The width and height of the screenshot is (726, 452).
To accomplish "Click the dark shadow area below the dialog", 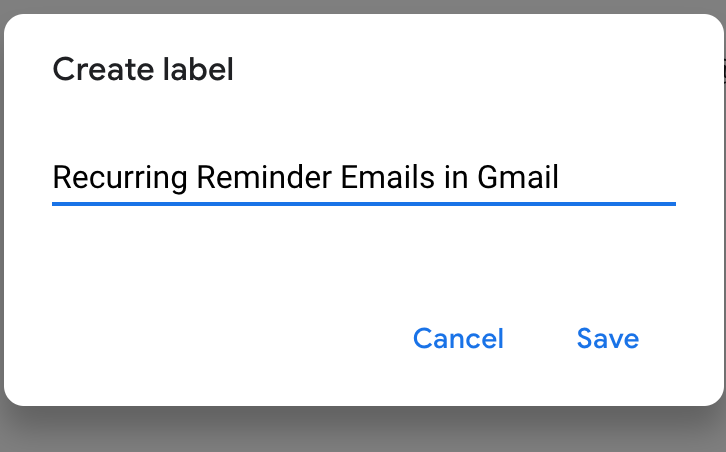I will click(363, 432).
